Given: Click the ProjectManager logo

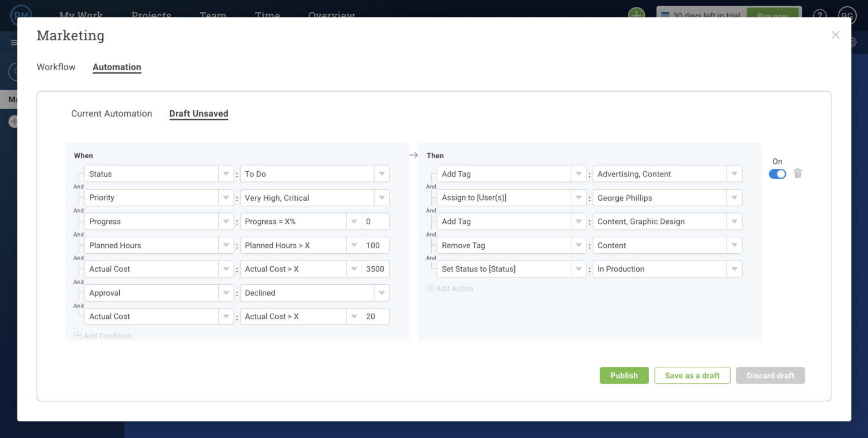Looking at the screenshot, I should [x=23, y=16].
